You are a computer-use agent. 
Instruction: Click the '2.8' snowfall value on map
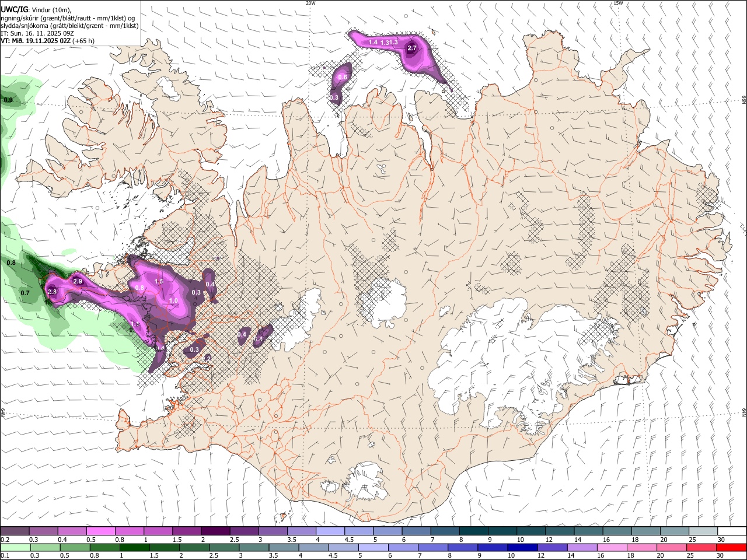tap(52, 292)
